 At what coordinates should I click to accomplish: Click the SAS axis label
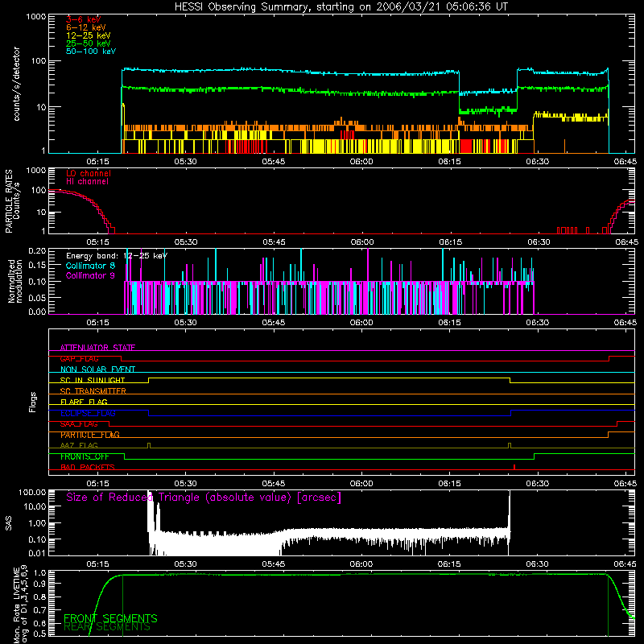click(8, 523)
